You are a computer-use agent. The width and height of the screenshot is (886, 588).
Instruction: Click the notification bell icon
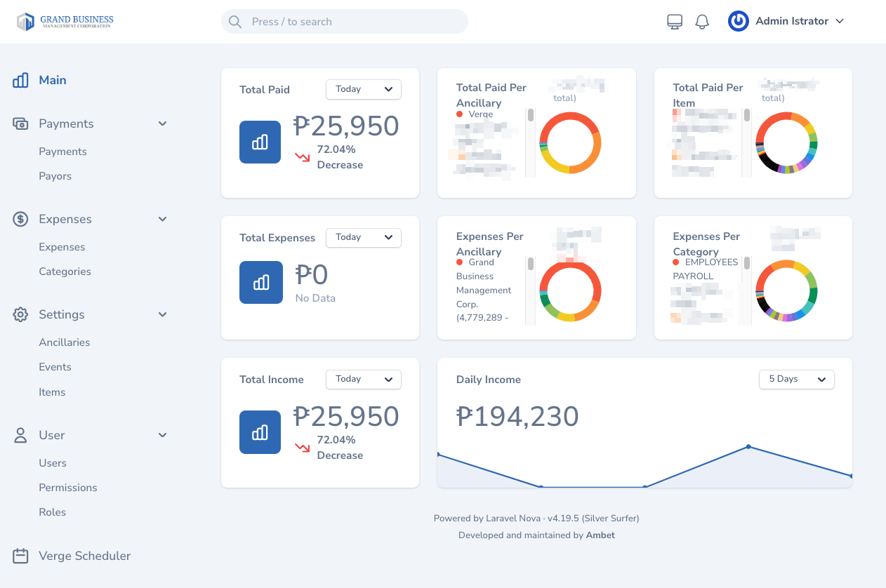pos(702,22)
